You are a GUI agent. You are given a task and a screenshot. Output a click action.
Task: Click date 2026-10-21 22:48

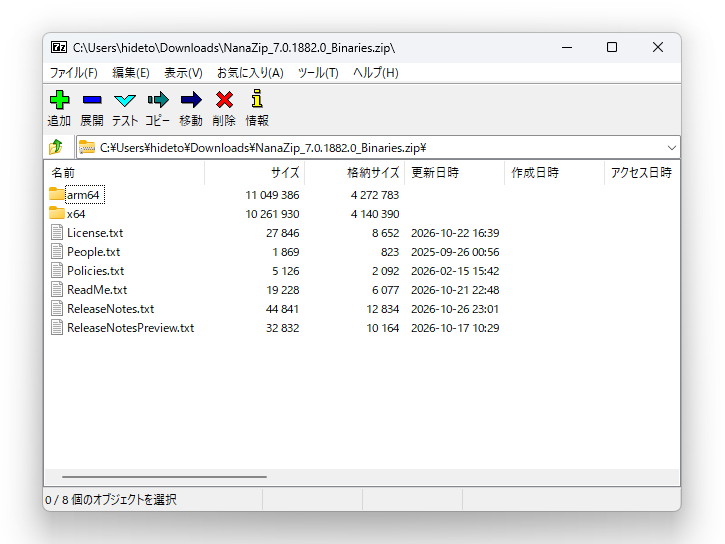click(455, 290)
